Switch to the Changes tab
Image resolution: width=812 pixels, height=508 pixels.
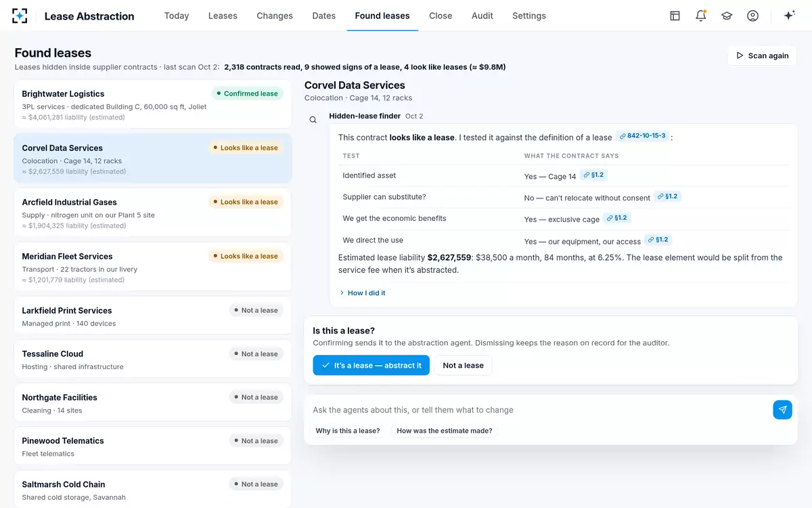275,16
